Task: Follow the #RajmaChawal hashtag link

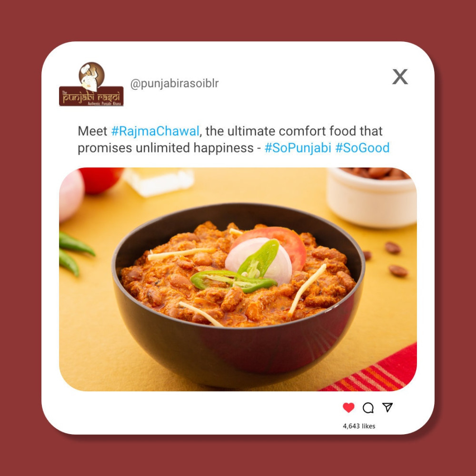Action: point(155,131)
